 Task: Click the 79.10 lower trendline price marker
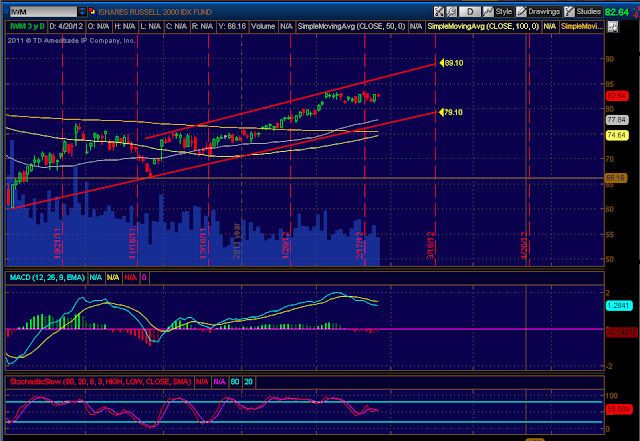click(451, 112)
